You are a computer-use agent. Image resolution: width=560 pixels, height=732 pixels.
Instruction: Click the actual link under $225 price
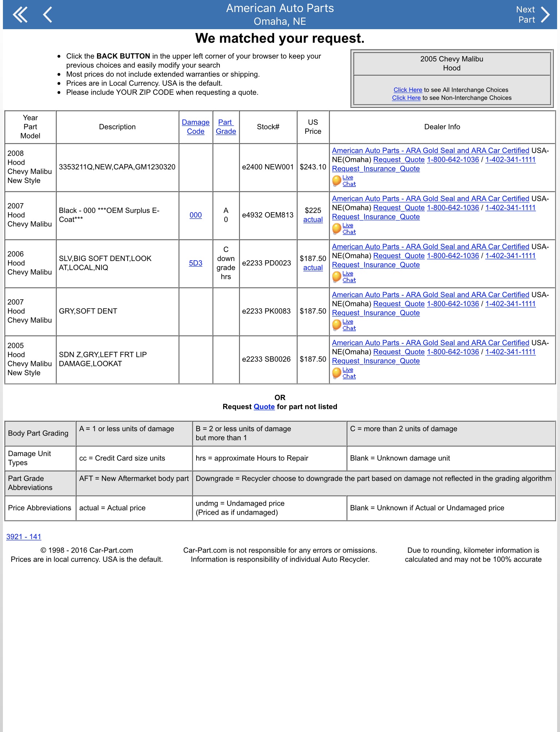313,220
